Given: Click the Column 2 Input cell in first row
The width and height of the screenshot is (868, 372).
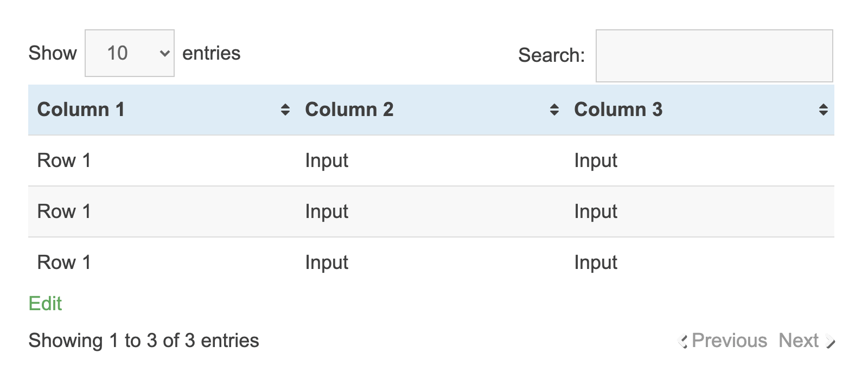Looking at the screenshot, I should tap(327, 161).
